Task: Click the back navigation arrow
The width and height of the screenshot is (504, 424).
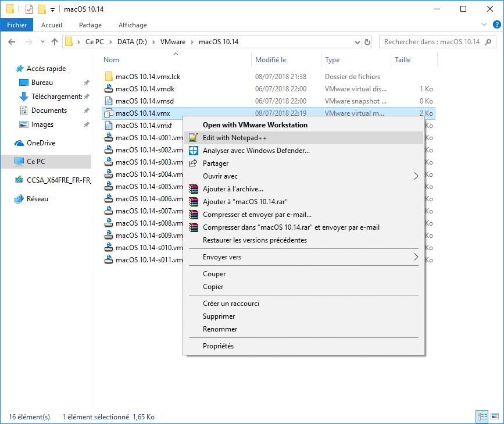Action: pos(12,42)
